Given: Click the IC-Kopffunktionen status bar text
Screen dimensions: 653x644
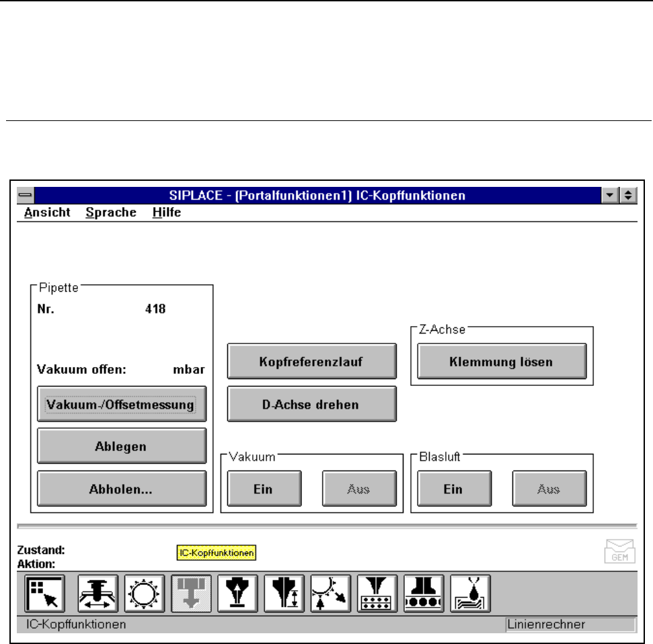Looking at the screenshot, I should [x=76, y=625].
